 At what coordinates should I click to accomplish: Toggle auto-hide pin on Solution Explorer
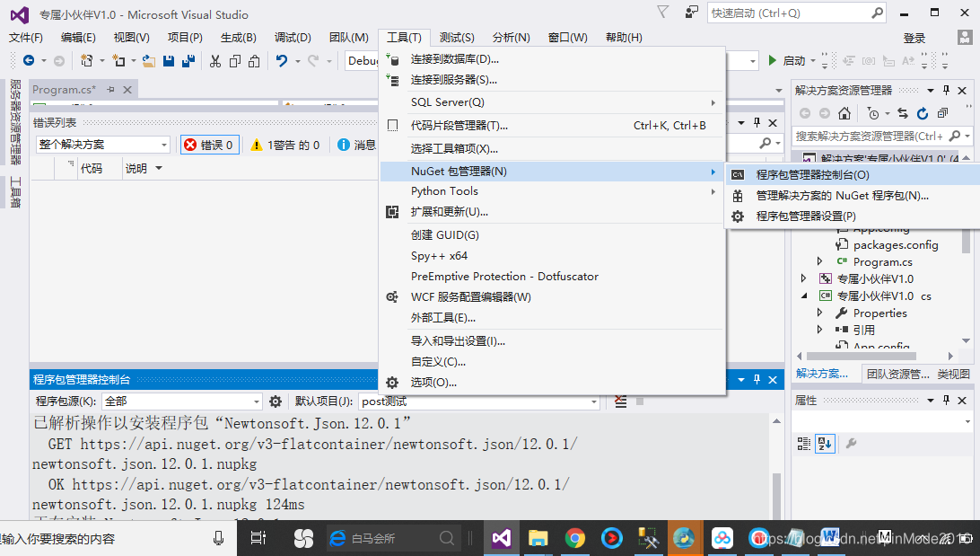click(946, 90)
